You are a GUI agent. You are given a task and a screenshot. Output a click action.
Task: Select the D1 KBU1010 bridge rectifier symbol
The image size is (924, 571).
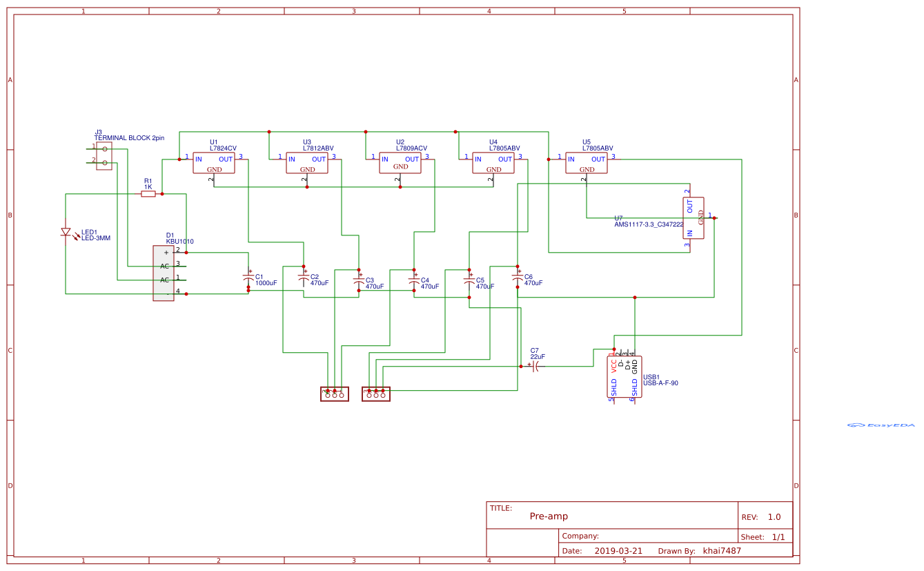pyautogui.click(x=163, y=273)
